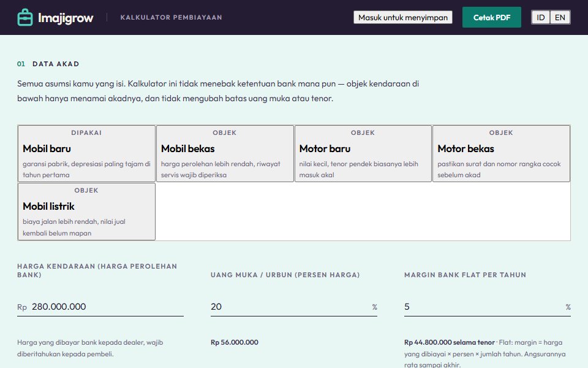
Task: Click the Rp currency prefix
Action: coord(22,307)
